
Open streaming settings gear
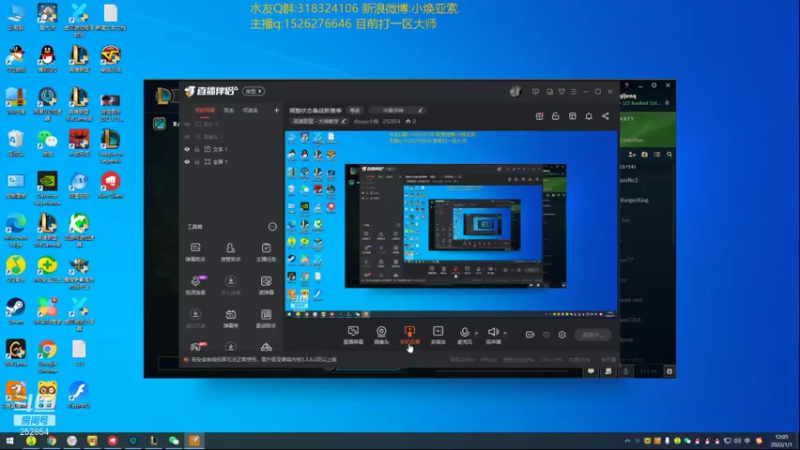tap(562, 335)
